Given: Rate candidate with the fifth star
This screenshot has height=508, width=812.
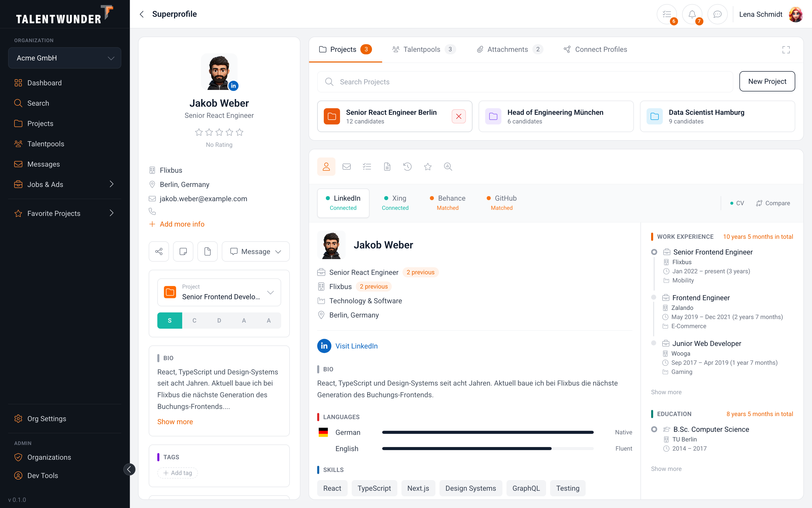Looking at the screenshot, I should 240,132.
